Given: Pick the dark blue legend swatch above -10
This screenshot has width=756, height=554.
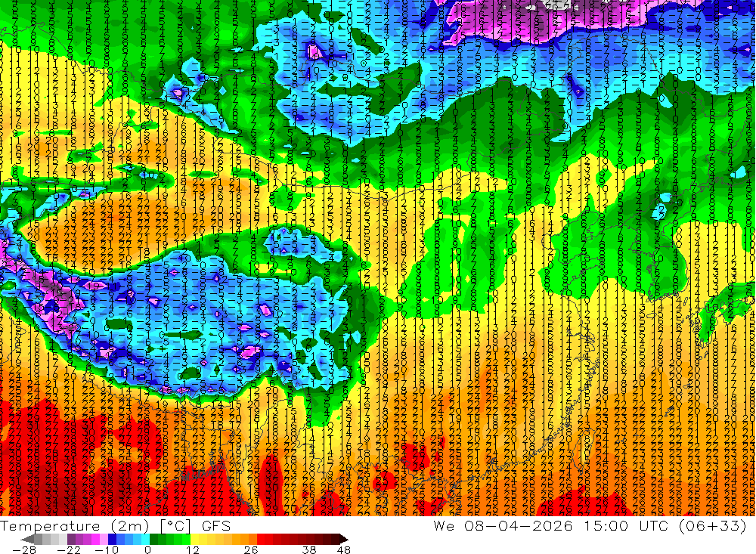Looking at the screenshot, I should click(x=112, y=539).
